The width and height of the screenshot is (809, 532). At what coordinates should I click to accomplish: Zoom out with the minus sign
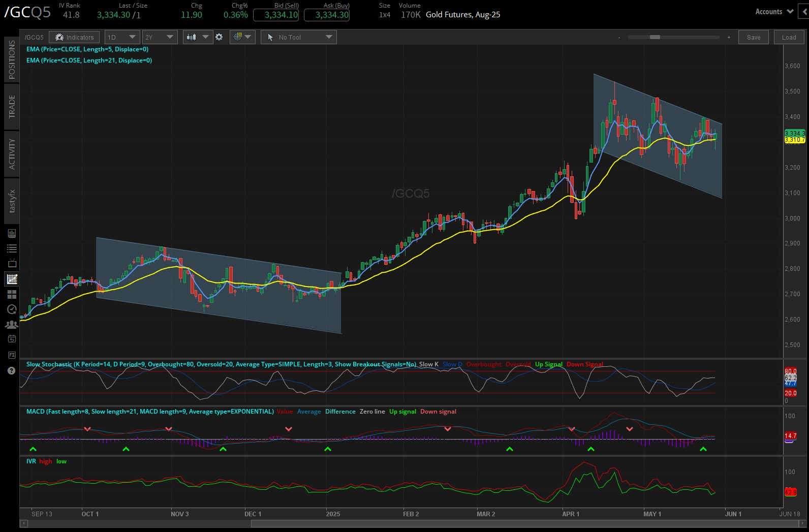click(x=619, y=37)
